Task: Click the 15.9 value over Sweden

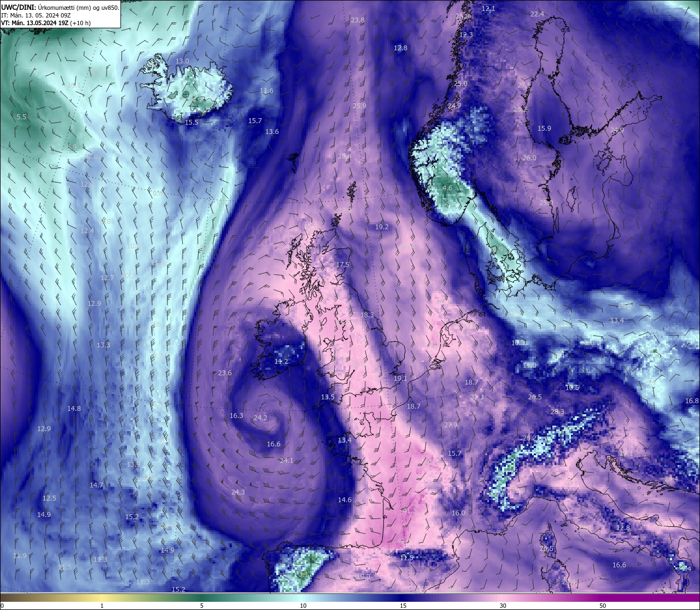Action: pyautogui.click(x=544, y=129)
